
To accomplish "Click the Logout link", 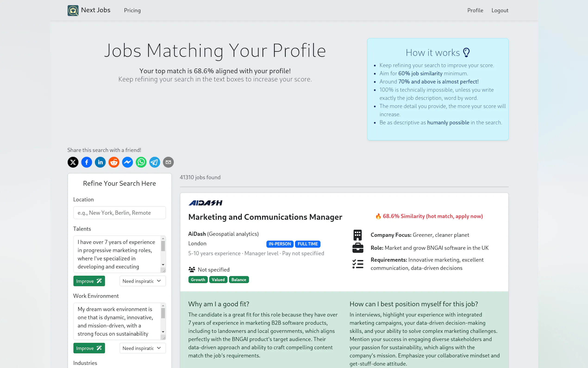I will click(x=500, y=10).
